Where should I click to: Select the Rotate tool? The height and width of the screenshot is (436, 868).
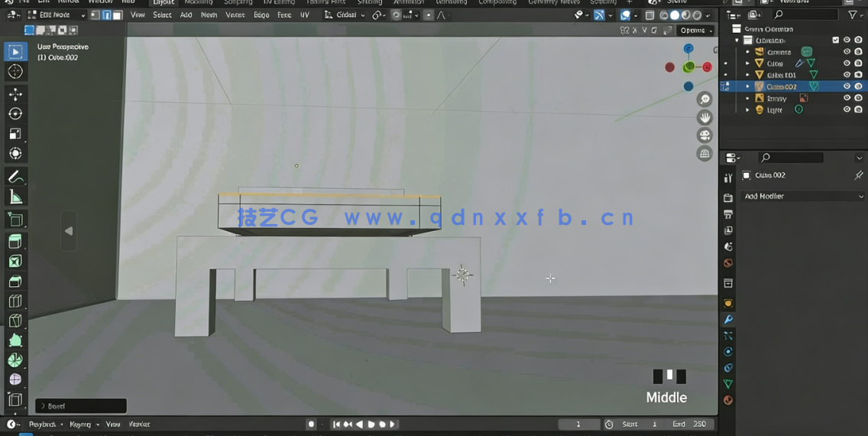pos(15,113)
